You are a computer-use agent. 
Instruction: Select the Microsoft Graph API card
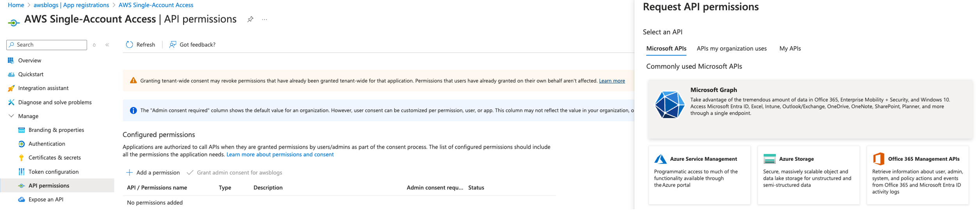click(810, 109)
